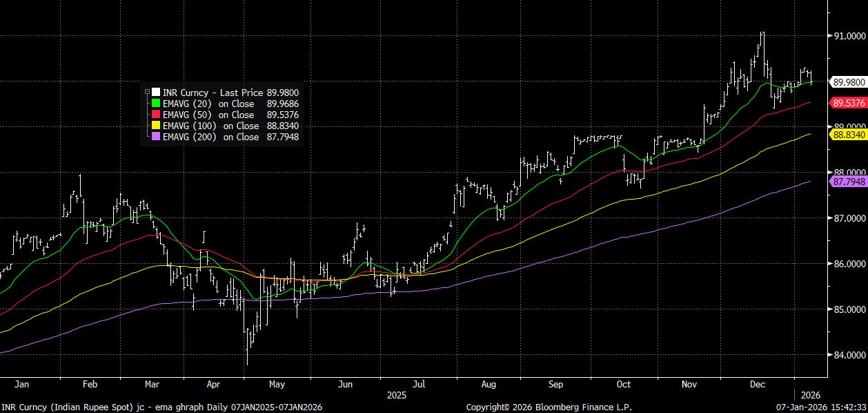Click the white 89.9800 last price axis tag
Image resolution: width=868 pixels, height=413 pixels.
[849, 81]
